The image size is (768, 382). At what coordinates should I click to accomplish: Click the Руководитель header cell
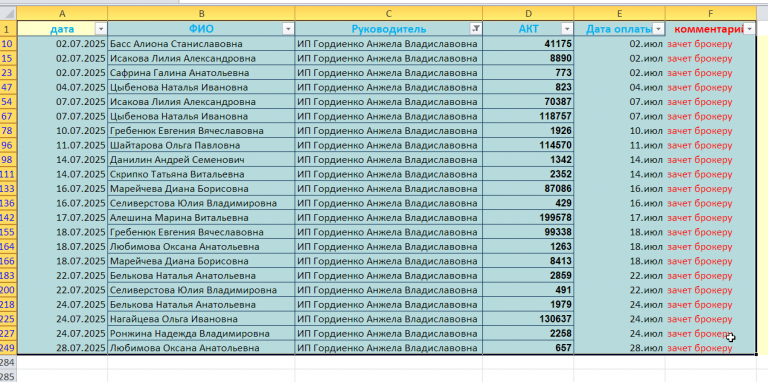tap(389, 29)
